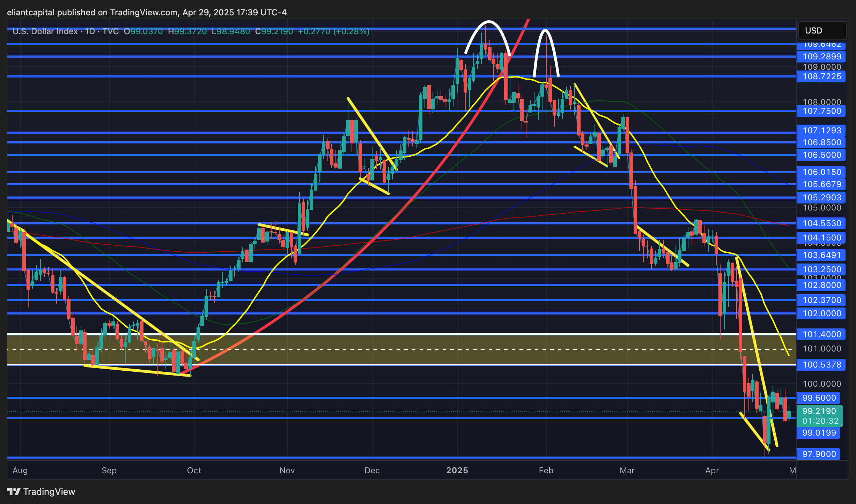This screenshot has height=504, width=856.
Task: Click the 97.9000 bottom price label
Action: tap(819, 454)
